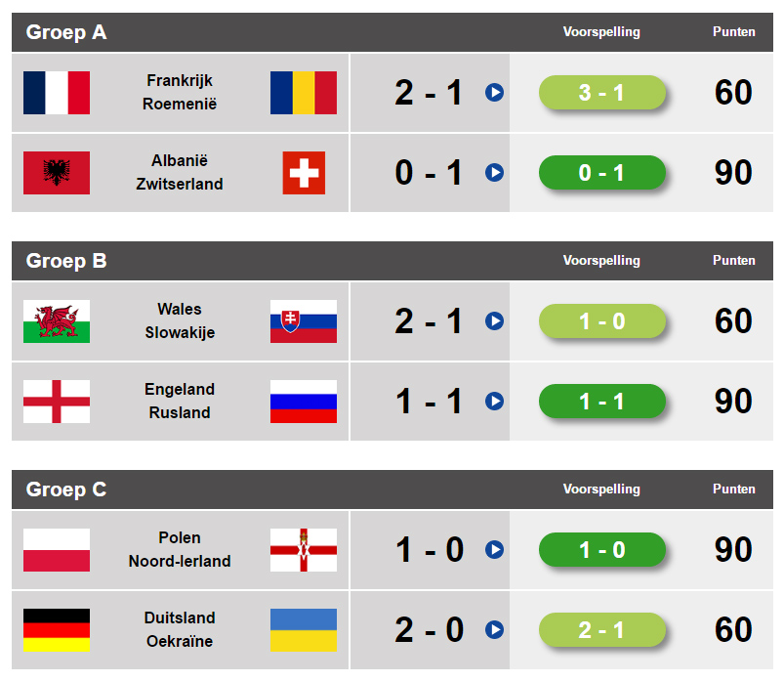Screen dimensions: 784x681
Task: Click the Groep C header
Action: tap(66, 489)
